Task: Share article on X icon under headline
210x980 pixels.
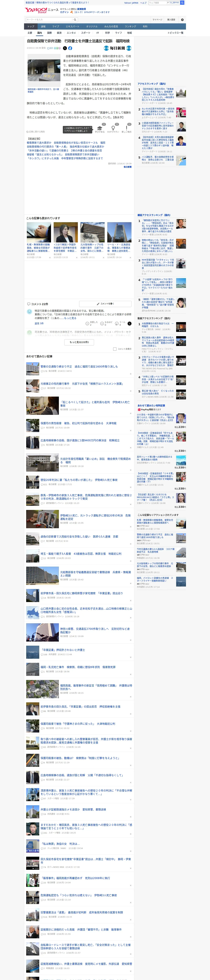Action: [65, 48]
